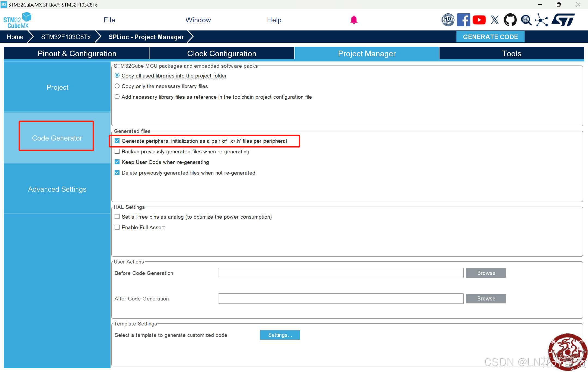Enable backup of previously generated files
This screenshot has width=588, height=372.
coord(117,151)
